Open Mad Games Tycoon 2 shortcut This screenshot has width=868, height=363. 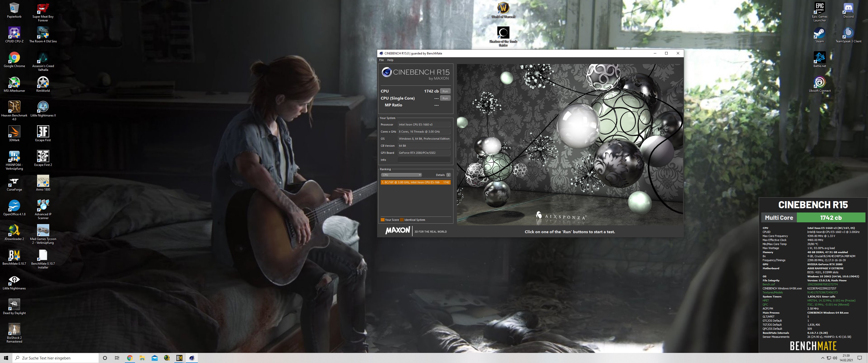[43, 234]
